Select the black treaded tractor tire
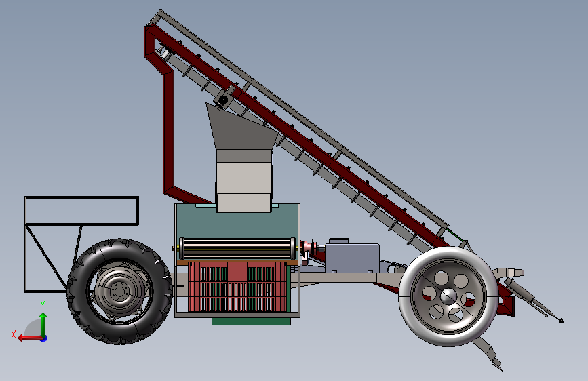Screen dimensions: 588x381 point(119,292)
